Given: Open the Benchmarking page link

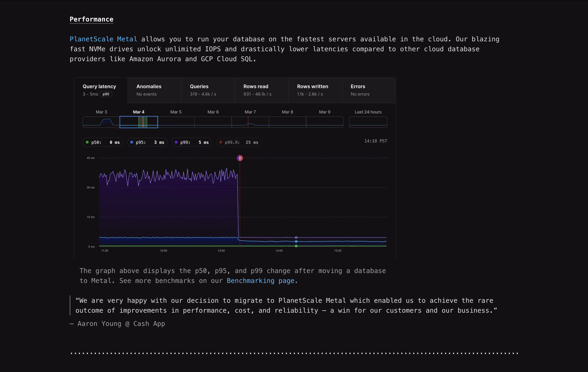Looking at the screenshot, I should [x=260, y=281].
